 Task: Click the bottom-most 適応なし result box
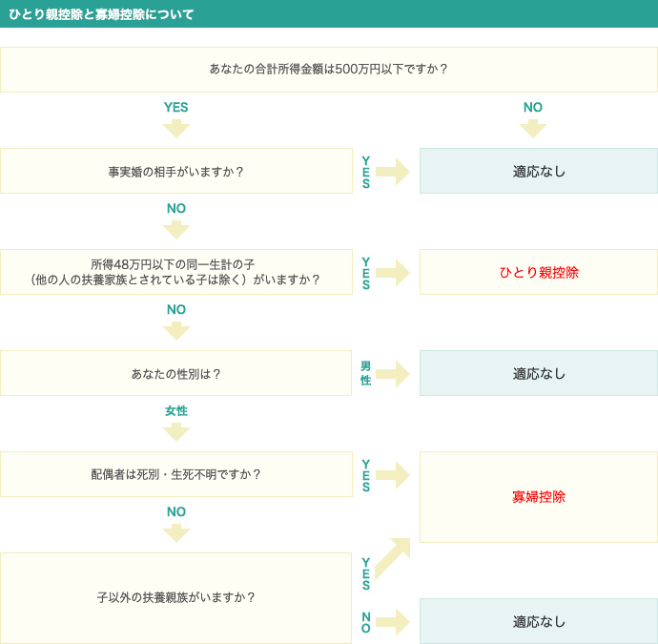(539, 622)
